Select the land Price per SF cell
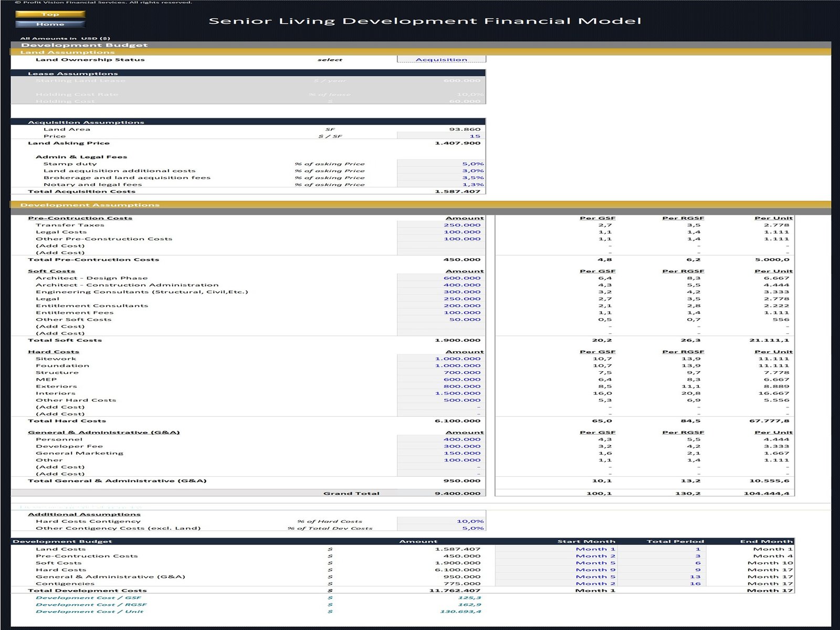Viewport: 840px width, 630px height. click(x=441, y=136)
